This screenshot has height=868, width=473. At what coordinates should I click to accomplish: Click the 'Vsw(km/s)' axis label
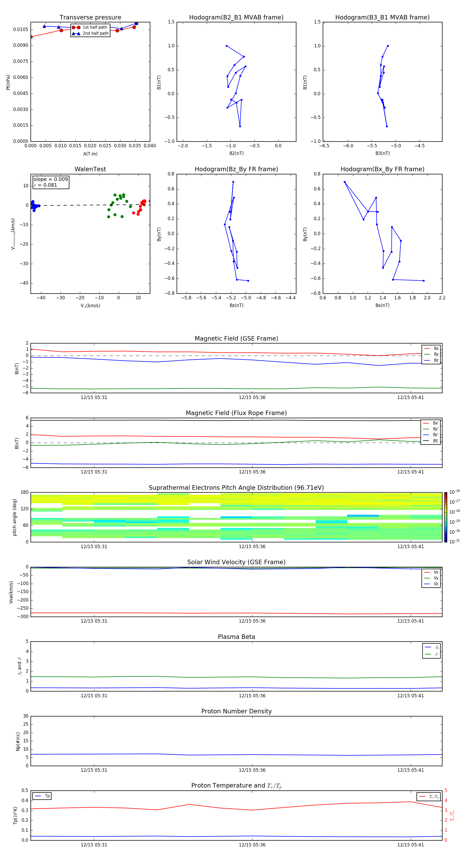11,592
